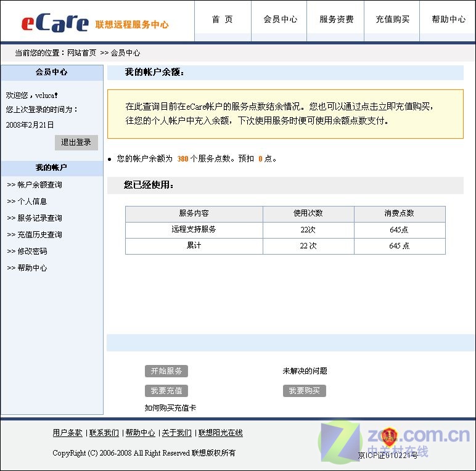Click the 您已经使用 section heading
This screenshot has width=476, height=471.
tap(149, 184)
